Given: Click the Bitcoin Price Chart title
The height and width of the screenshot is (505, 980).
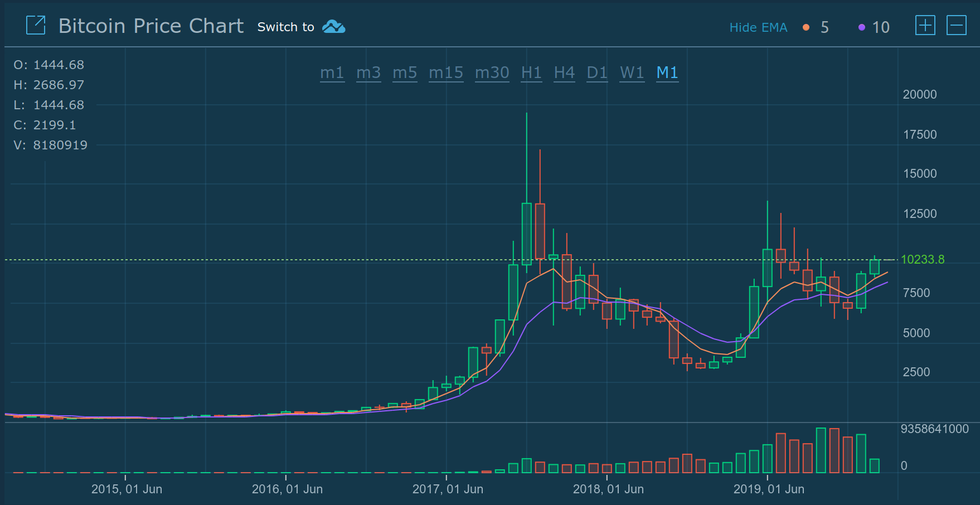Looking at the screenshot, I should tap(151, 26).
